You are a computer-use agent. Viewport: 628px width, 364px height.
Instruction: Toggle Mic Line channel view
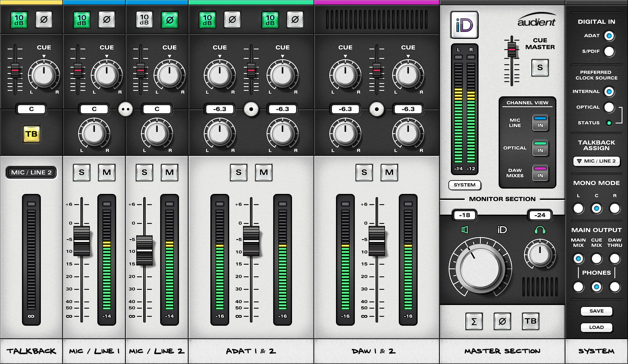[540, 123]
